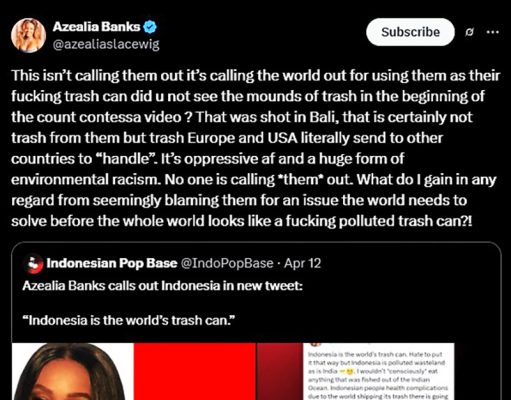This screenshot has height=400, width=511.
Task: Click the main tweet body text
Action: pos(255,148)
